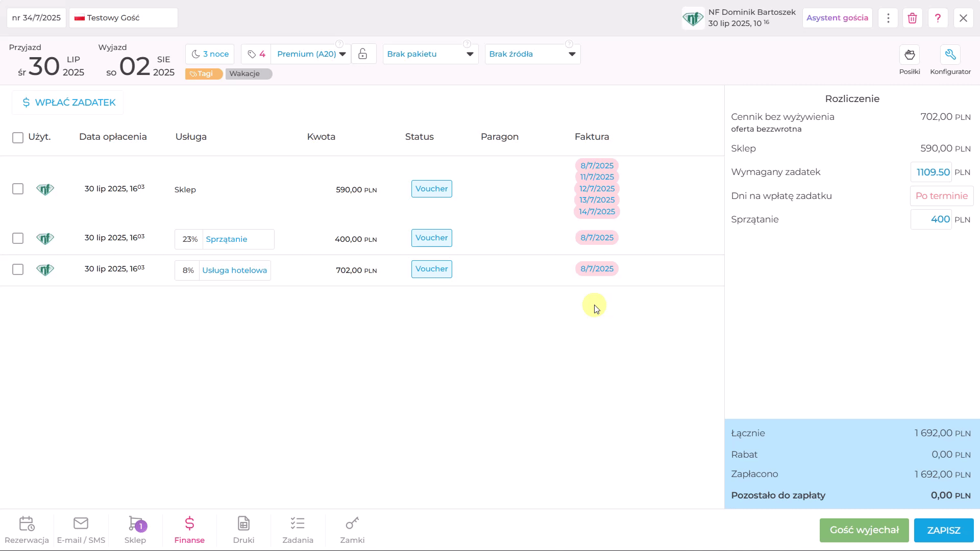The width and height of the screenshot is (980, 551).
Task: Open the Usługa hotelowa service selector
Action: [x=235, y=270]
